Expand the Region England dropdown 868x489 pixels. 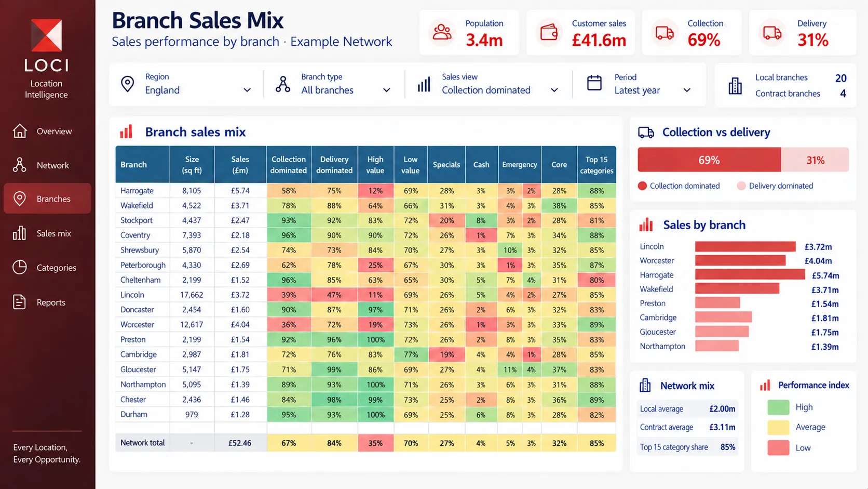(x=247, y=90)
